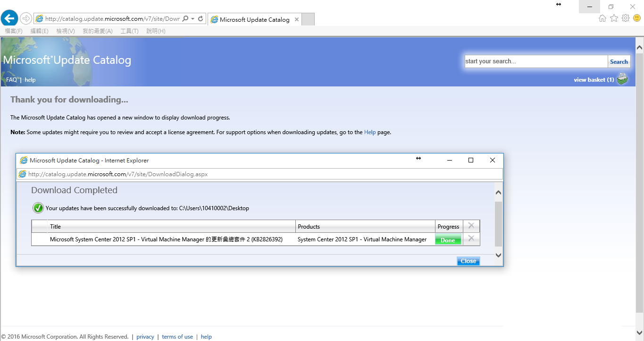Open the Tools gear icon
Image resolution: width=644 pixels, height=341 pixels.
click(x=626, y=18)
